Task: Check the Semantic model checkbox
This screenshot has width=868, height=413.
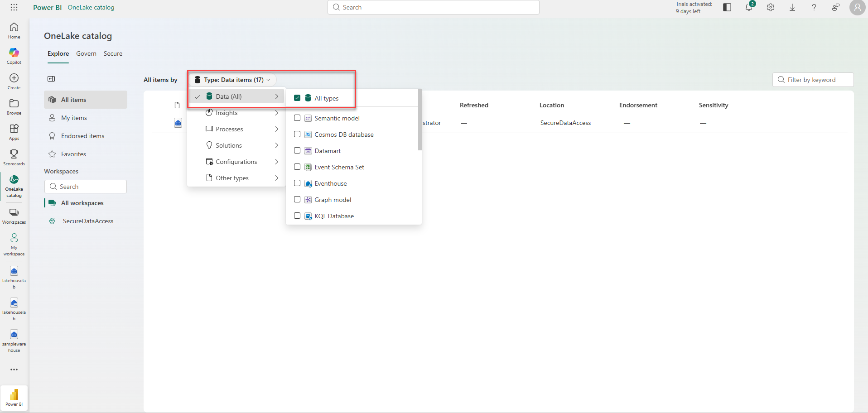Action: tap(297, 118)
